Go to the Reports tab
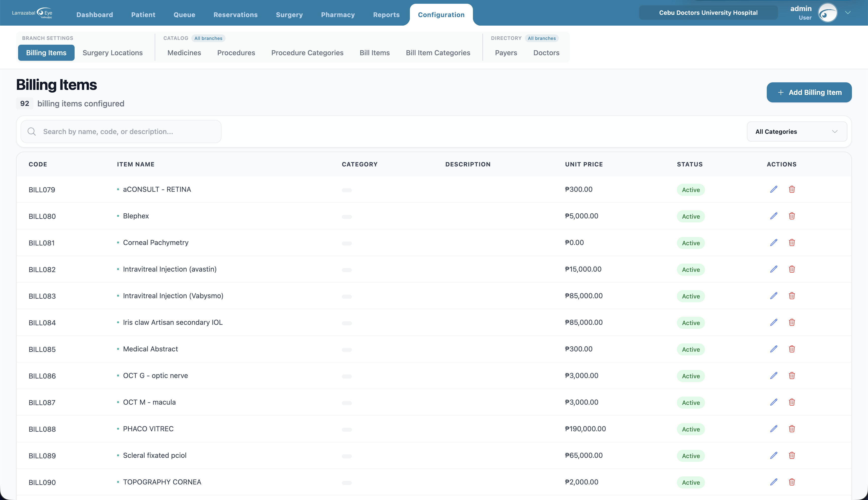Screen dimensions: 868x500 click(x=386, y=15)
